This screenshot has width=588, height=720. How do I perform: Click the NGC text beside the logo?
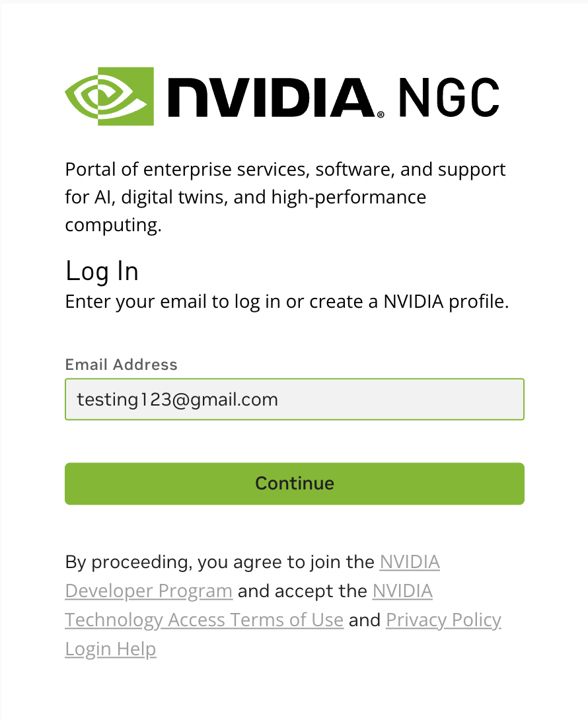pyautogui.click(x=449, y=97)
